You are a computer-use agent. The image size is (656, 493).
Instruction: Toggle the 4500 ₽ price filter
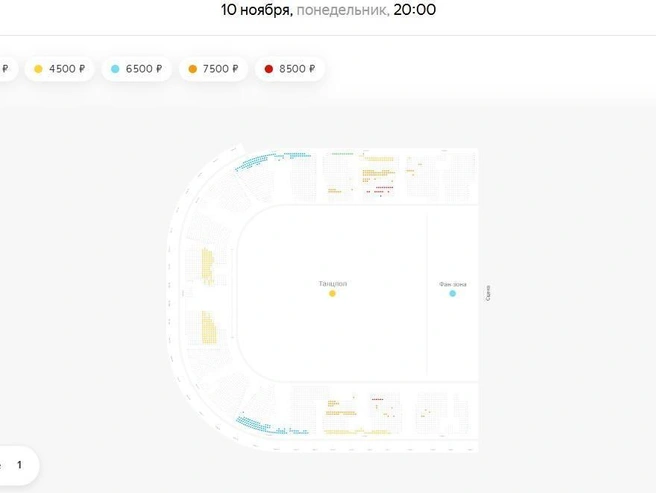tap(59, 69)
